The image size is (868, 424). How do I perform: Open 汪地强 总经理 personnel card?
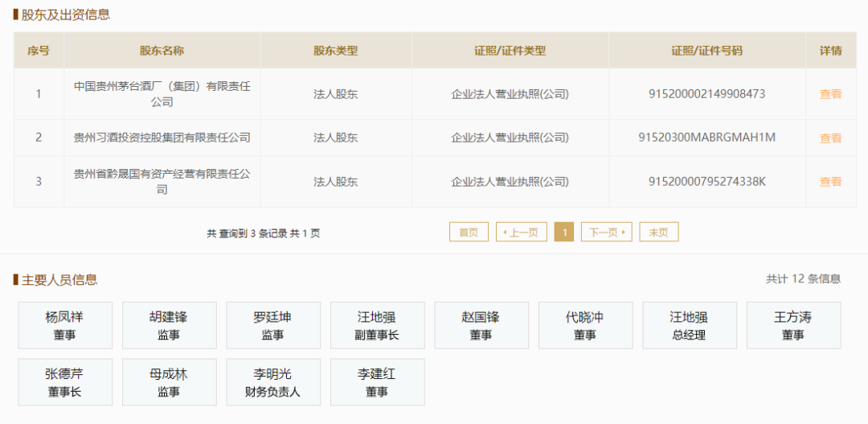click(x=690, y=325)
